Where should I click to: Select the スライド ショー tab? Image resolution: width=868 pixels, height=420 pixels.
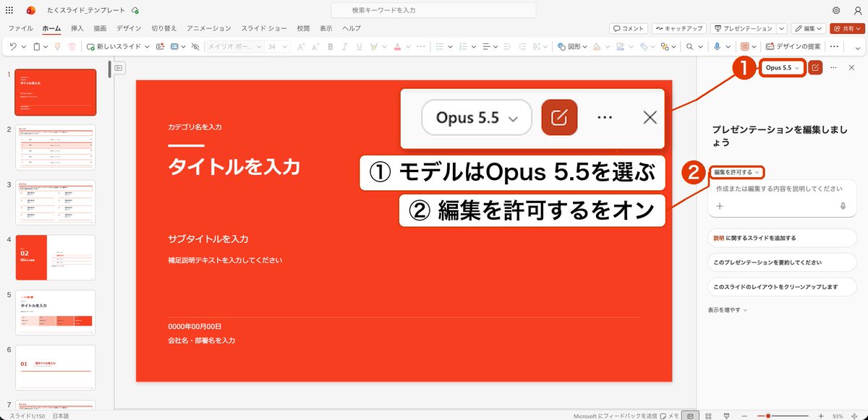point(264,28)
